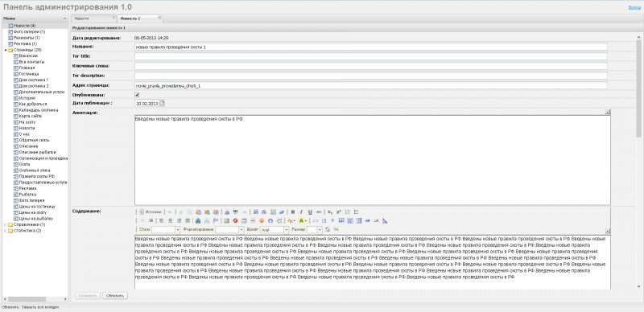Open the calendar picker beside publication date
This screenshot has width=644, height=312.
(x=162, y=104)
